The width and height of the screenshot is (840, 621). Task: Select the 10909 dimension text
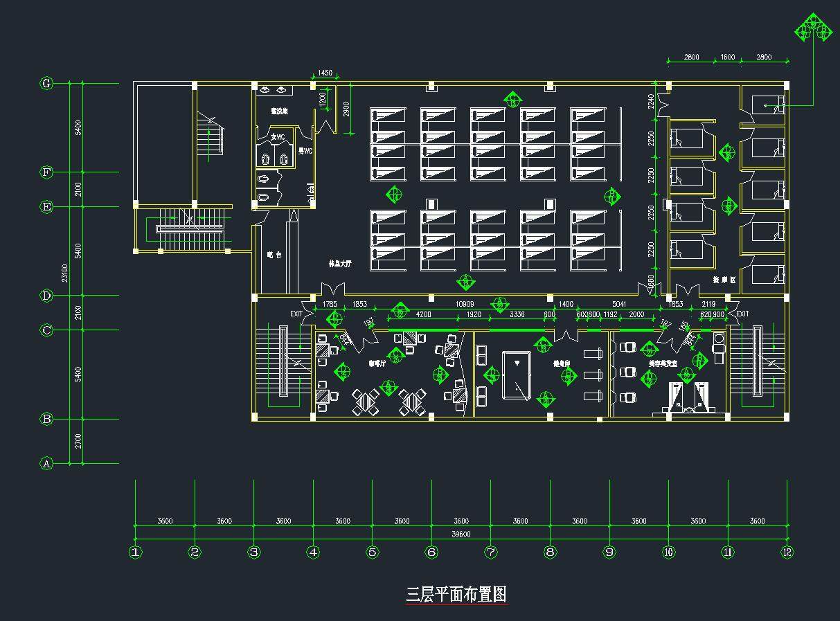click(463, 305)
